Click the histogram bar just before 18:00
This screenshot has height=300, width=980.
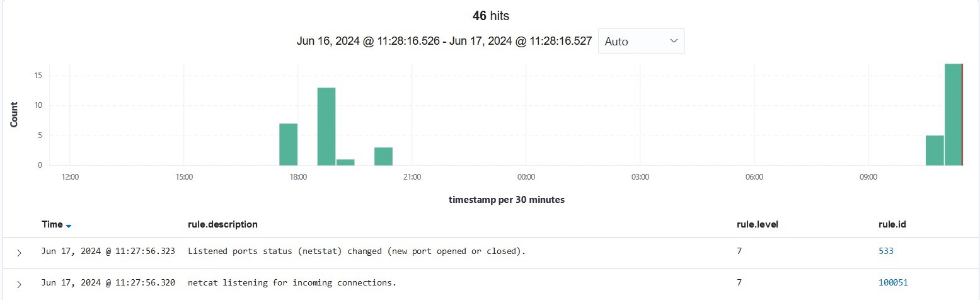point(288,144)
